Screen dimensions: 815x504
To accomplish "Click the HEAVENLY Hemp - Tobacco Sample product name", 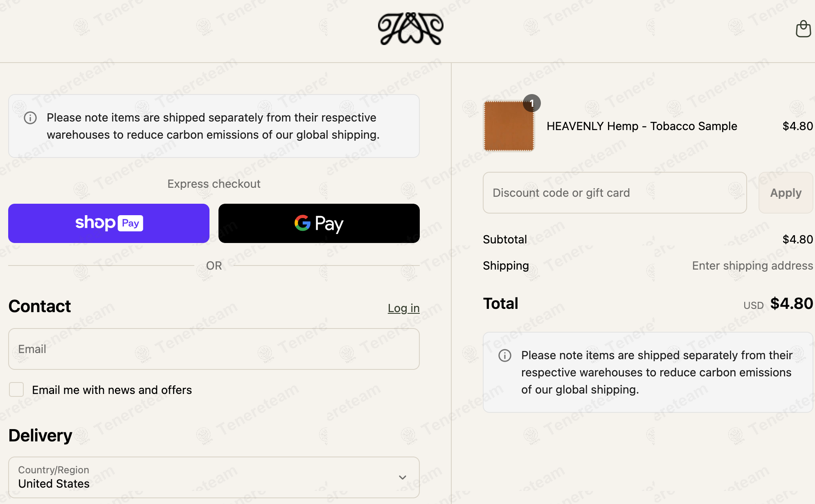I will (642, 126).
